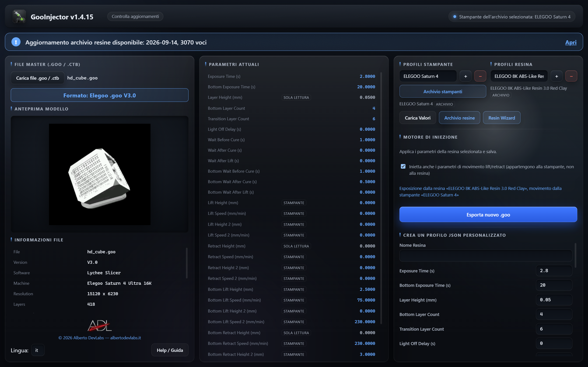Remove resin profile with red minus button
Viewport: 588px width, 367px height.
click(571, 76)
